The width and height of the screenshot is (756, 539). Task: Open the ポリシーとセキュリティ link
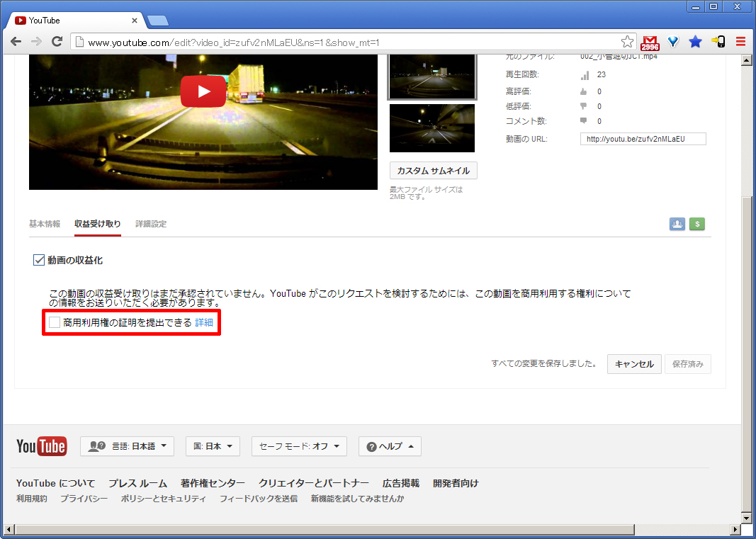[x=164, y=499]
